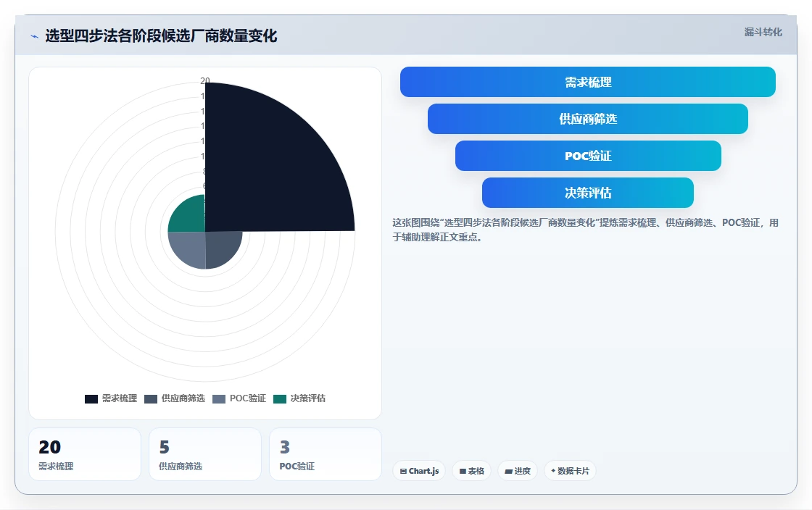This screenshot has width=812, height=510.
Task: Select the 决策评估 funnel bar
Action: (x=588, y=193)
